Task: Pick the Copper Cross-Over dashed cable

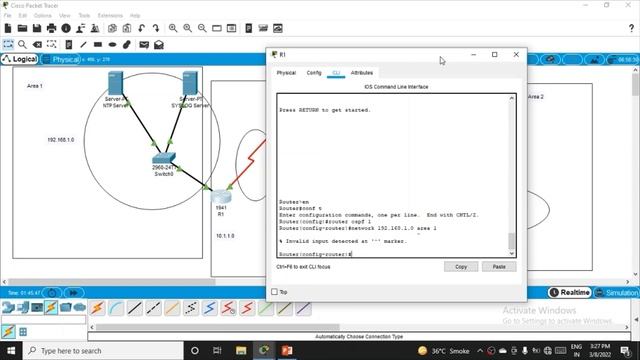Action: [x=153, y=308]
